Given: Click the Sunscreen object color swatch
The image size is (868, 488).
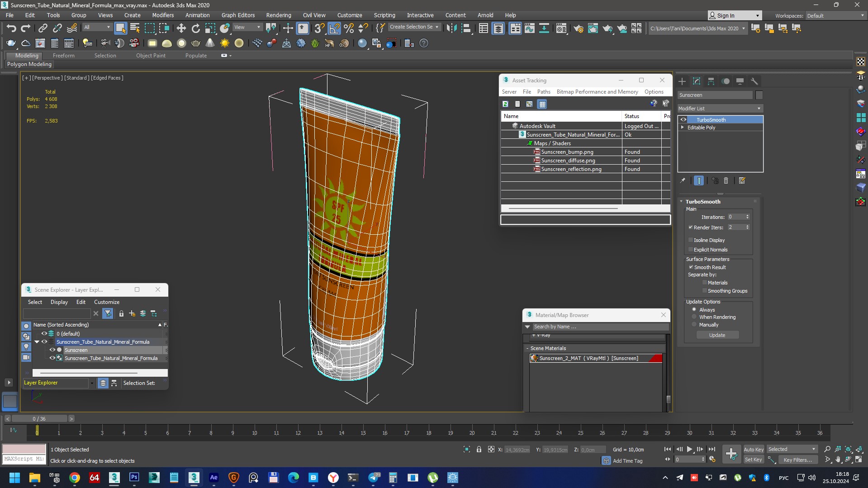Looking at the screenshot, I should coord(759,95).
